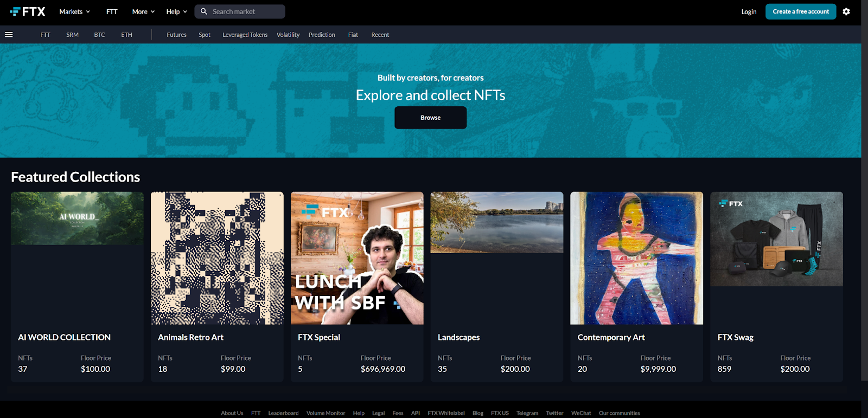Open the Fees footer link
Image resolution: width=868 pixels, height=418 pixels.
point(398,413)
